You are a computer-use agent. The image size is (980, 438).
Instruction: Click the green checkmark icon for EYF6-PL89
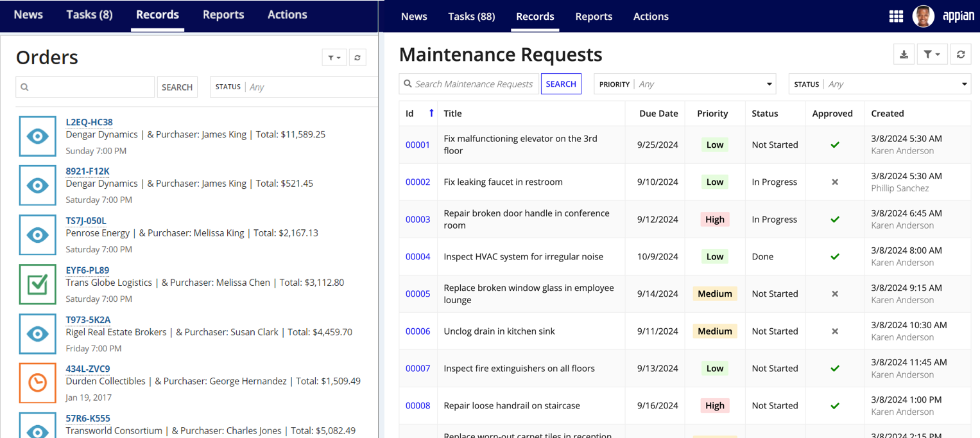click(37, 284)
